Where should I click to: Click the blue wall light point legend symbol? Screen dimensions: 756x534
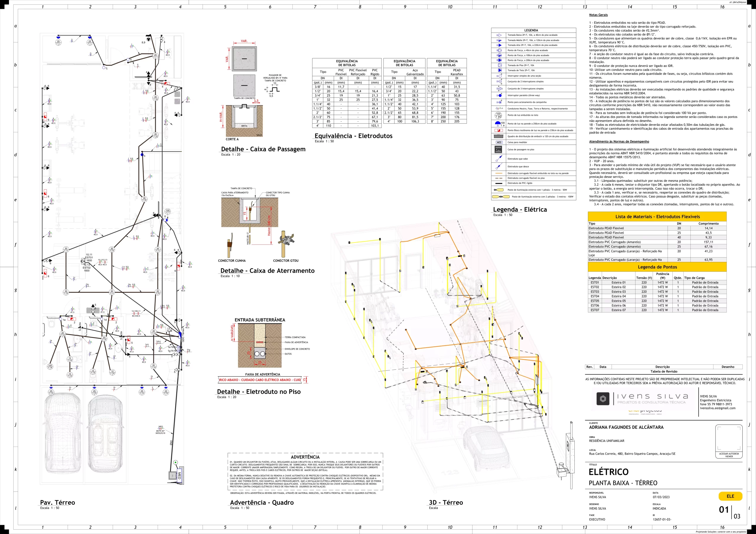[x=499, y=123]
